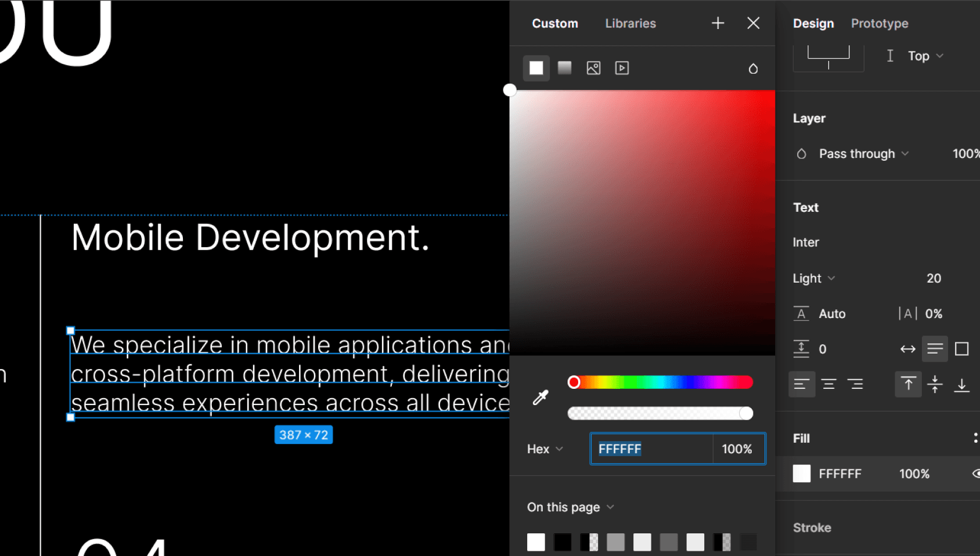Screen dimensions: 980x556
Task: Expand the On this page dropdown
Action: (x=570, y=507)
